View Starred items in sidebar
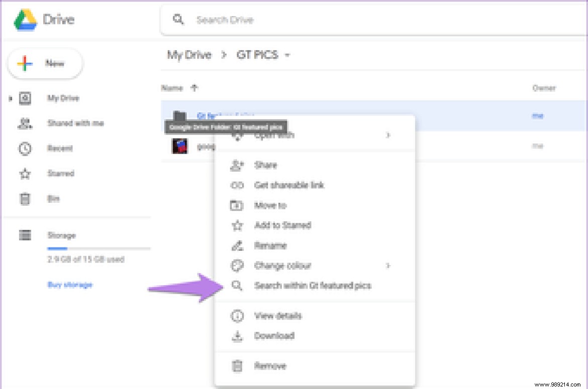This screenshot has width=588, height=389. (61, 173)
